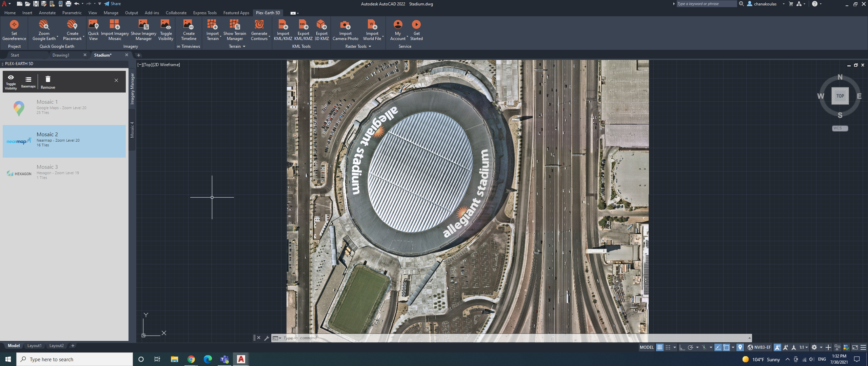Select the Quick Google Earth tool
The height and width of the screenshot is (366, 868).
pos(57,46)
